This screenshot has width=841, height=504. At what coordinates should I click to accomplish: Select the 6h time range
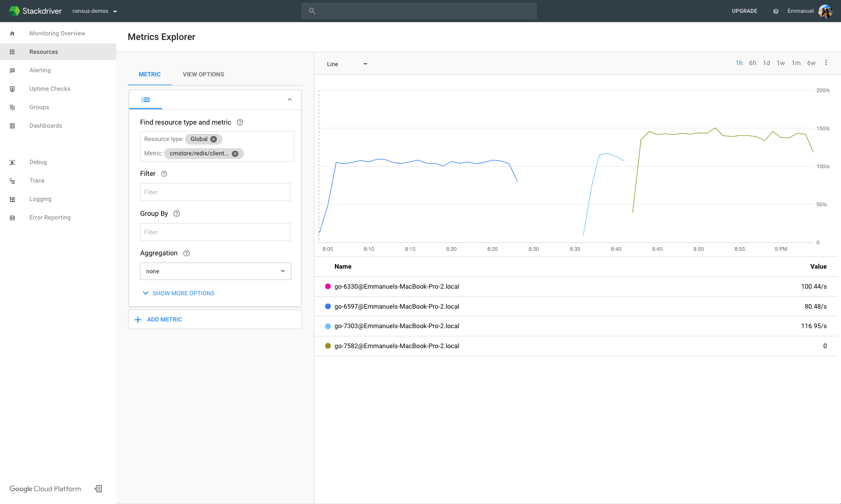coord(752,63)
